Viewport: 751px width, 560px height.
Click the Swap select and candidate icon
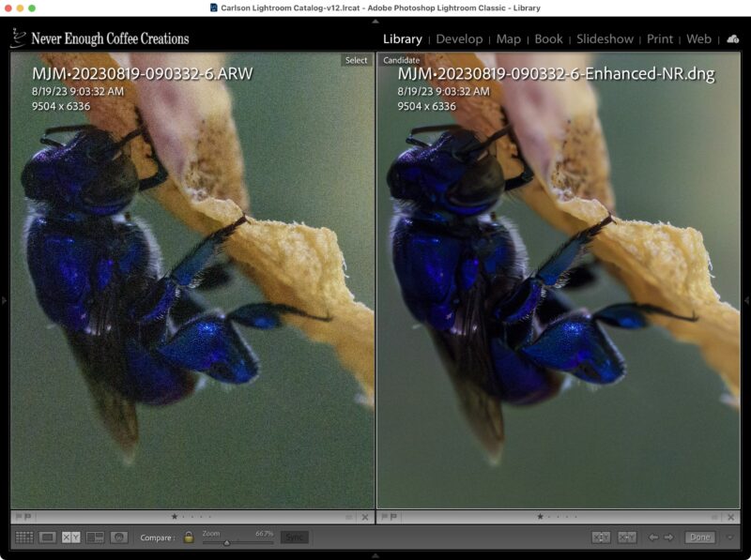(x=601, y=537)
